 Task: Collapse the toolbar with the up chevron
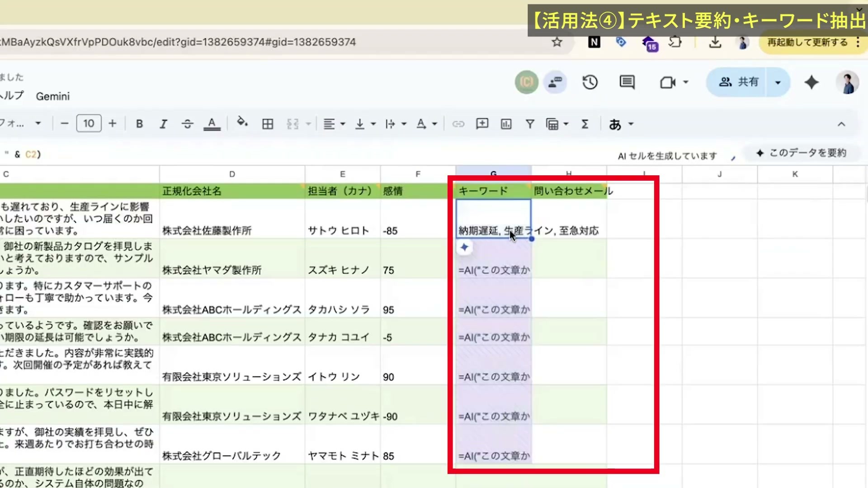coord(841,124)
